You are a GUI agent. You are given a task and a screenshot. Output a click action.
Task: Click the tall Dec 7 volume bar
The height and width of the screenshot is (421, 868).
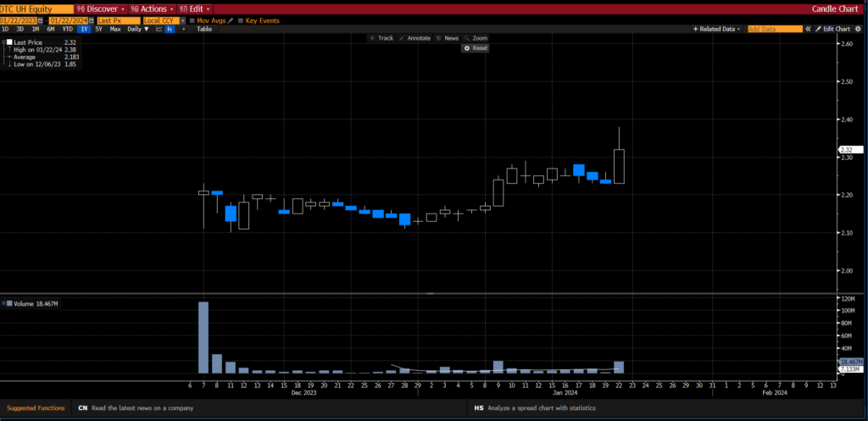coord(203,337)
